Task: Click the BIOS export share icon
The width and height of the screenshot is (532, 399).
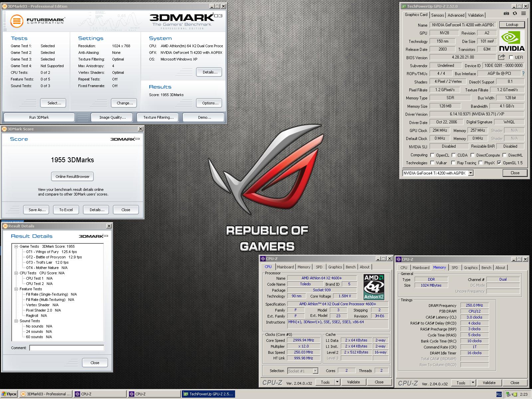Action: (501, 57)
